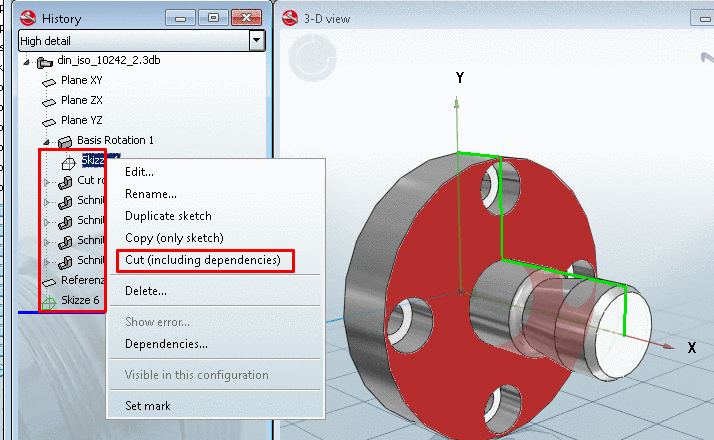Select the Plane ZX icon

pos(49,102)
